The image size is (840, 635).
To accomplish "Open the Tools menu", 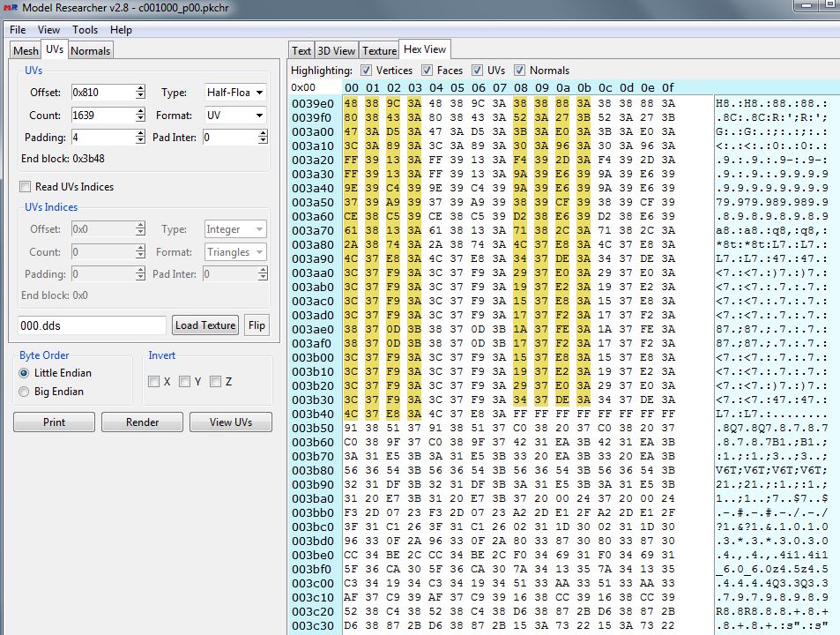I will [85, 30].
